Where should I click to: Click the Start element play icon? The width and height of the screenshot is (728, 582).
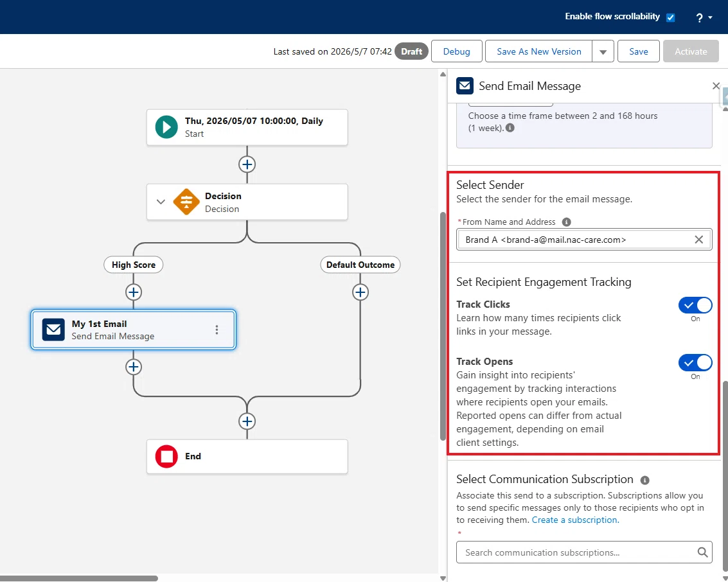coord(166,127)
